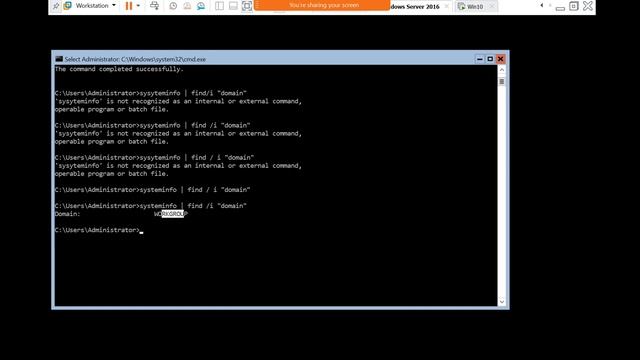Click the cmd scrollbar down arrow
This screenshot has height=360, width=640.
tap(502, 302)
